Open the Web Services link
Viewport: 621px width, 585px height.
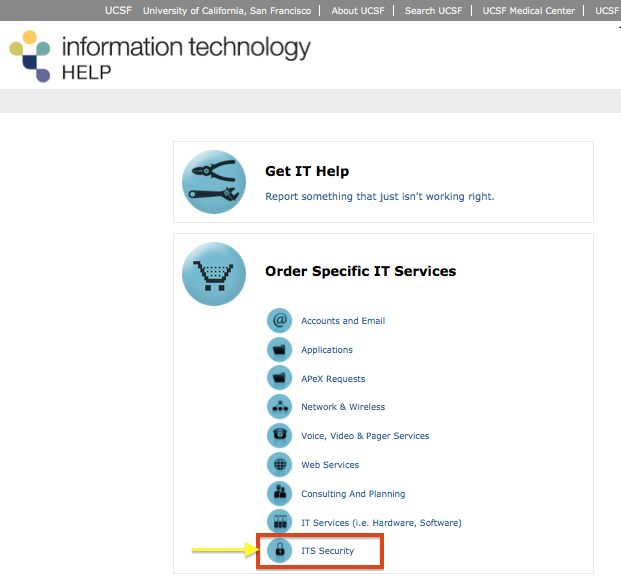click(x=330, y=465)
